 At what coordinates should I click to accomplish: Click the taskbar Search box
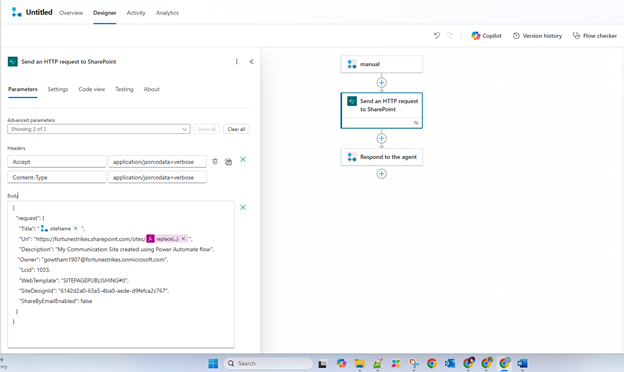pos(269,363)
